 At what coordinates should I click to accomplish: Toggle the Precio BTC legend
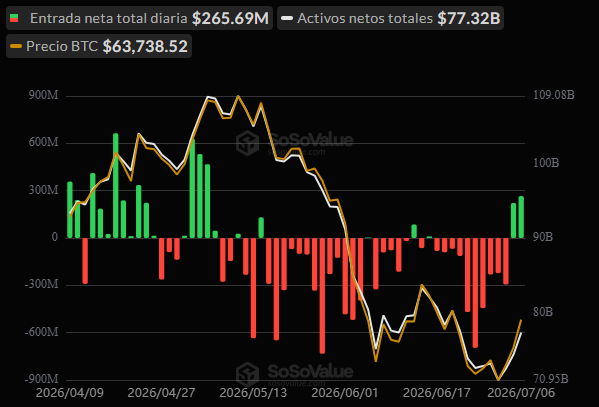[x=99, y=46]
